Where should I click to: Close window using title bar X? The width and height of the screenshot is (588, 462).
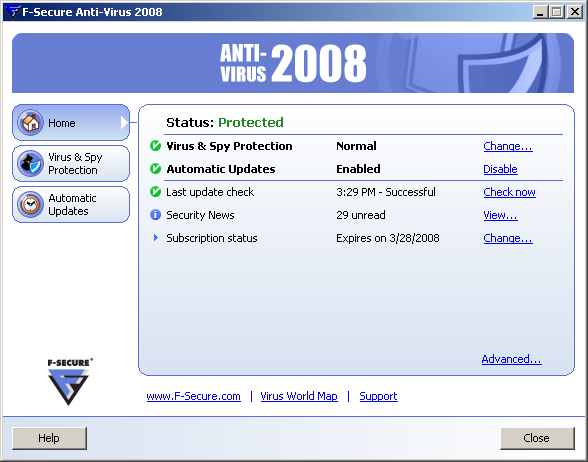[575, 12]
